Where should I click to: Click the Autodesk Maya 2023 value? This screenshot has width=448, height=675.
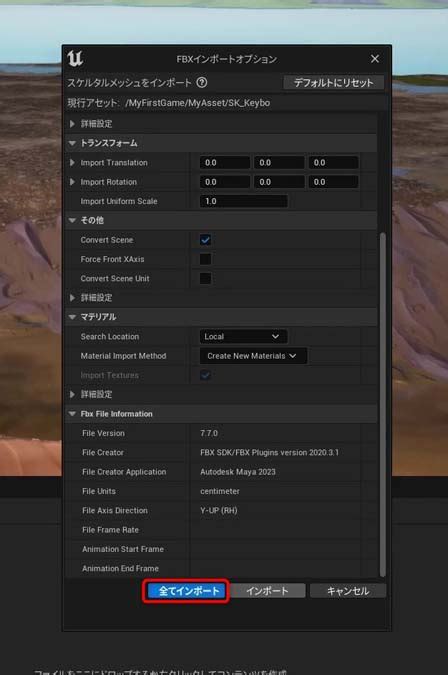pyautogui.click(x=238, y=472)
